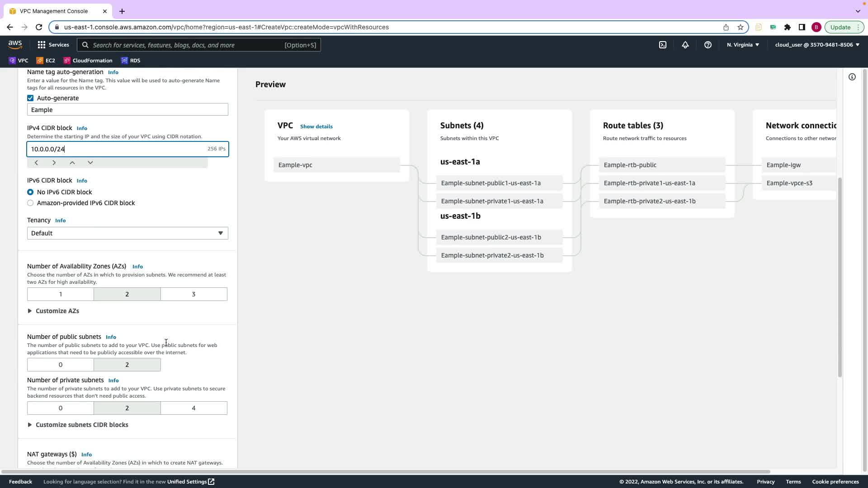Image resolution: width=868 pixels, height=488 pixels.
Task: Open N. Virginia region menu
Action: pyautogui.click(x=743, y=45)
